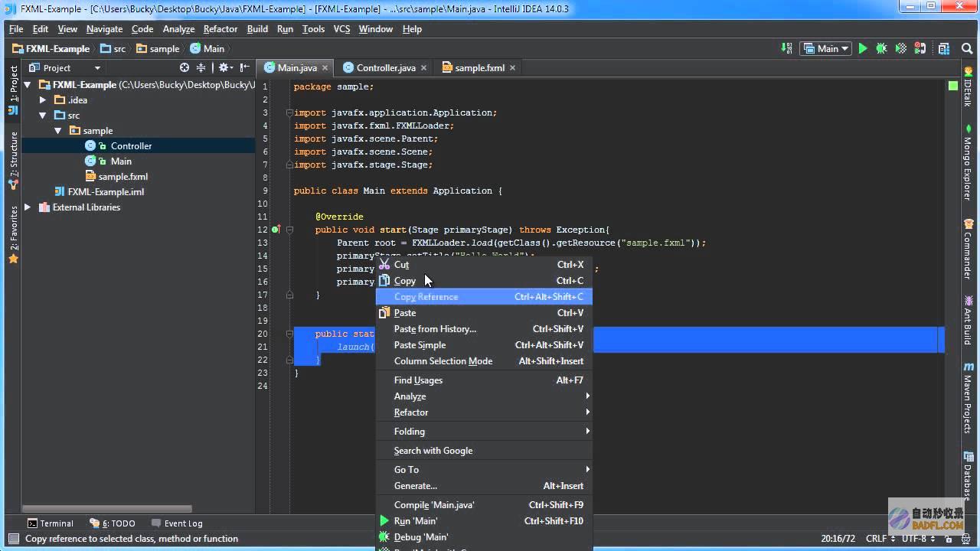
Task: Open the Mongo Explorer side panel
Action: coord(969,163)
